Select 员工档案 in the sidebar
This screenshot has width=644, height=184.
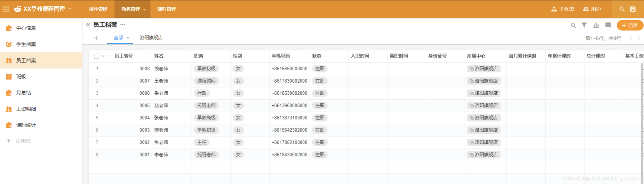click(x=41, y=60)
